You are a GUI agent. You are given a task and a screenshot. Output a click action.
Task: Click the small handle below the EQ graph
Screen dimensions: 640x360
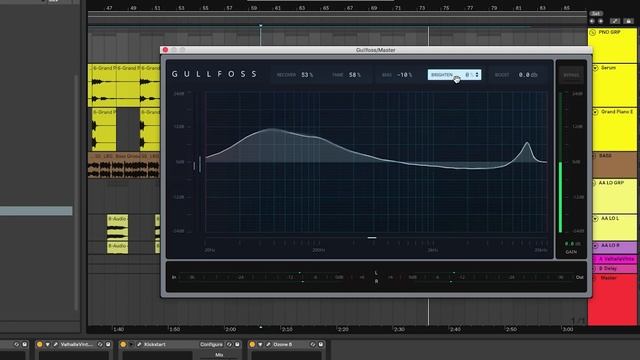point(372,238)
